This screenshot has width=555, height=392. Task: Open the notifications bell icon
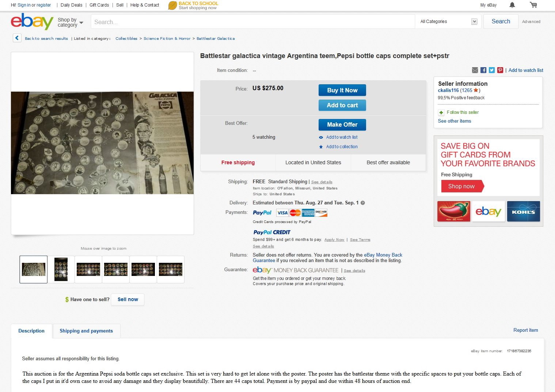[x=512, y=5]
